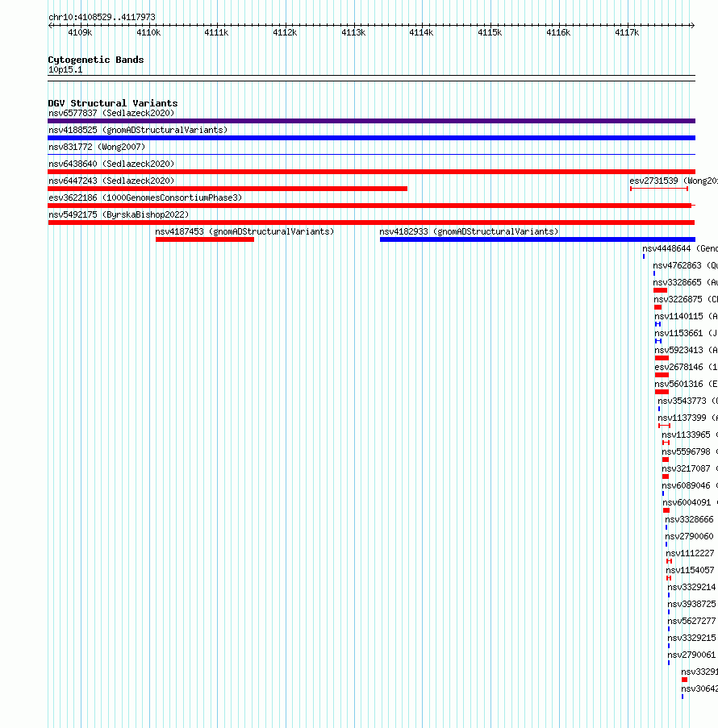The image size is (718, 728).
Task: Select the thin nsv831772 Wong2007 line
Action: [x=371, y=154]
